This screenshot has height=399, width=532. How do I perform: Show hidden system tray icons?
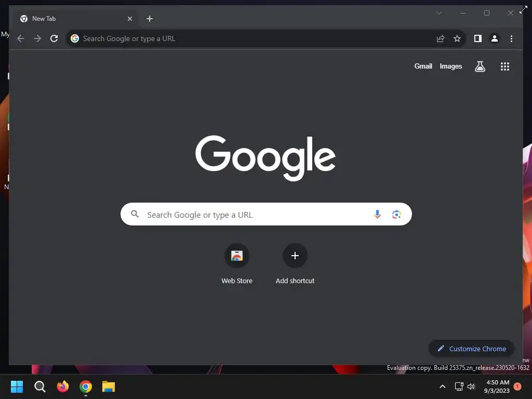[x=443, y=387]
